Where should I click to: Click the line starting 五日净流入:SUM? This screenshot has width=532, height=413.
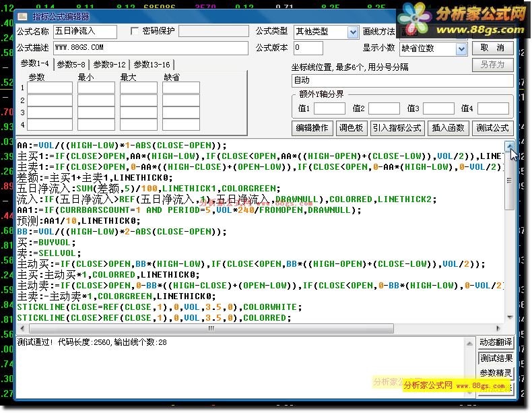pyautogui.click(x=149, y=189)
